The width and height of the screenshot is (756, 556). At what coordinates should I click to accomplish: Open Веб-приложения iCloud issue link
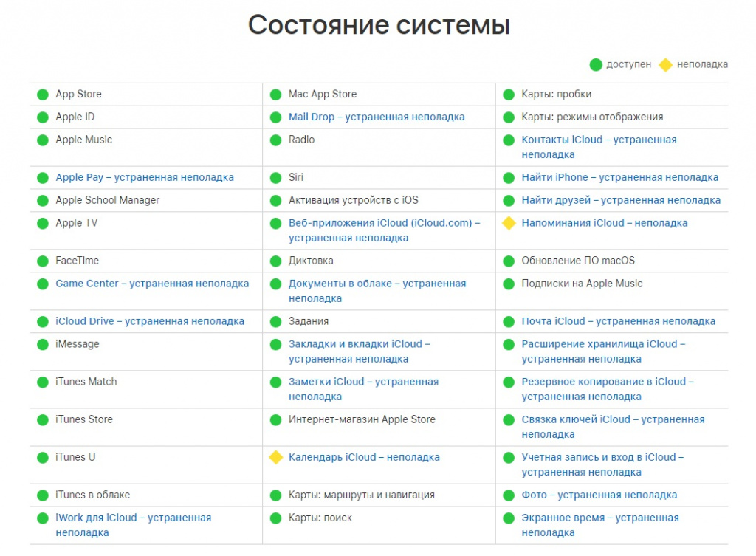tap(384, 230)
